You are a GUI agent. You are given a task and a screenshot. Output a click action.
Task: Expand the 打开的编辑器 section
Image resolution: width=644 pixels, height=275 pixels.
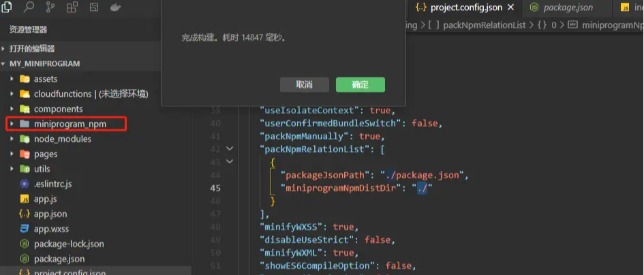coord(32,48)
